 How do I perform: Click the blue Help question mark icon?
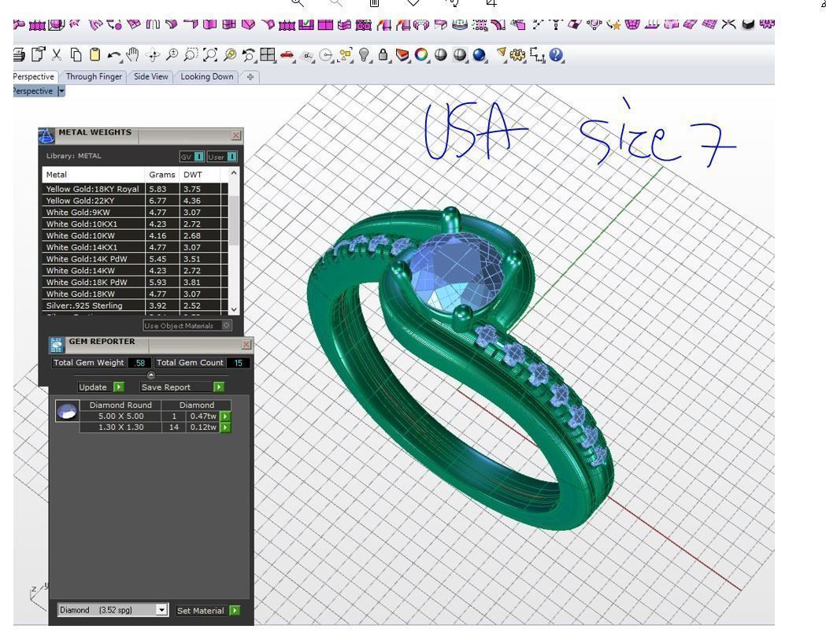coord(556,55)
